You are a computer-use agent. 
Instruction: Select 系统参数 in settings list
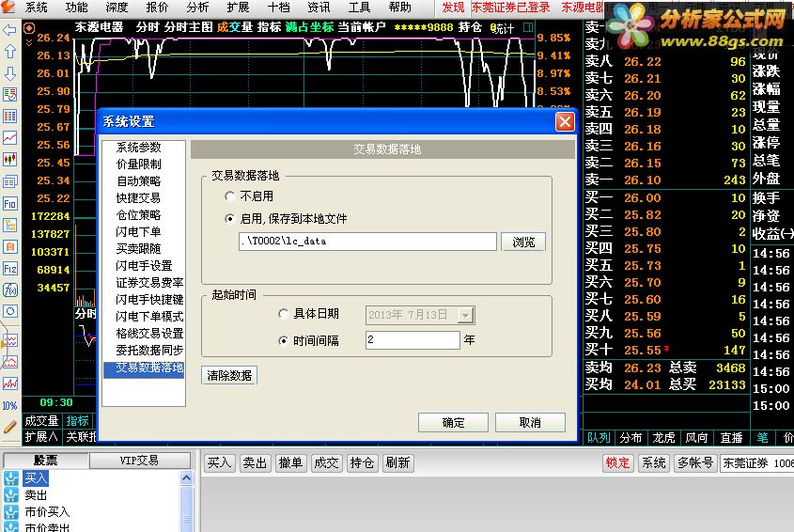click(139, 148)
